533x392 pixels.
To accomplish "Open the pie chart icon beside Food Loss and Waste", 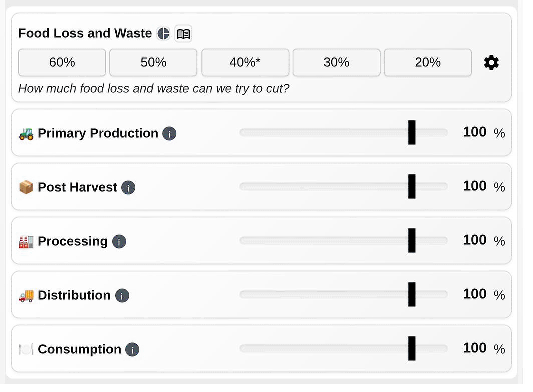I will click(163, 33).
